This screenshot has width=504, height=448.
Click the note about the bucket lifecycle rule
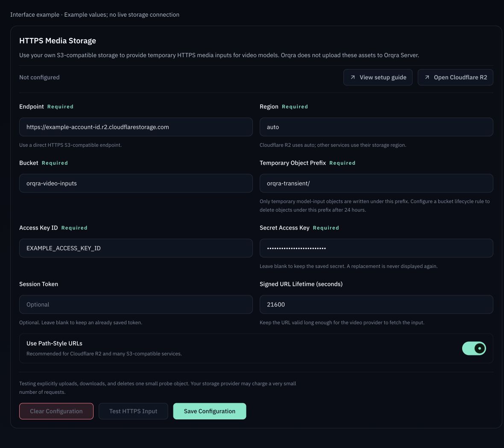pyautogui.click(x=375, y=206)
